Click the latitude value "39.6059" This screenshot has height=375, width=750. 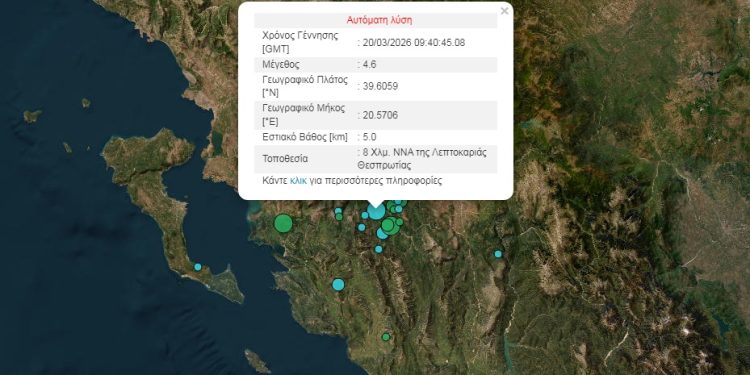point(380,86)
